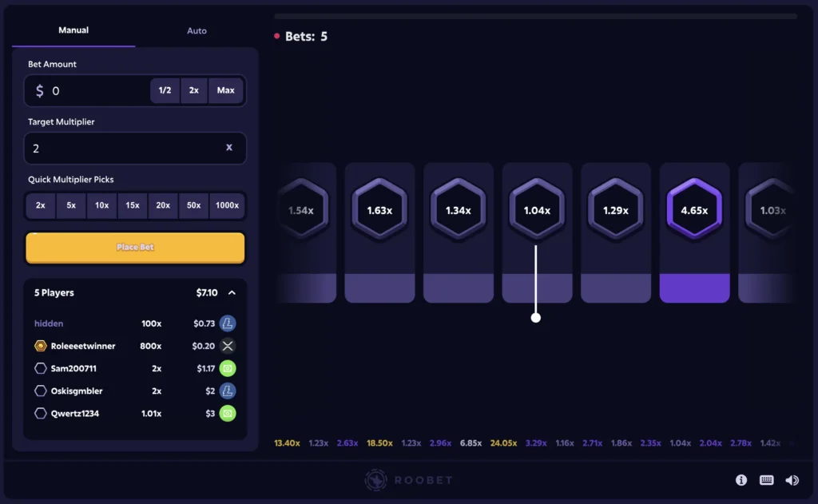
Task: Click the round progress bar at top
Action: tap(535, 16)
